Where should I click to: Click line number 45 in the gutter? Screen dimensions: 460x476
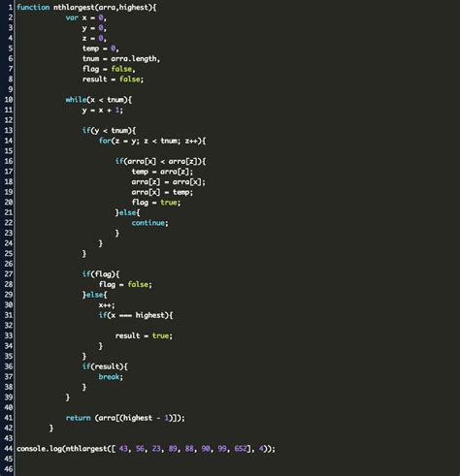(x=9, y=459)
